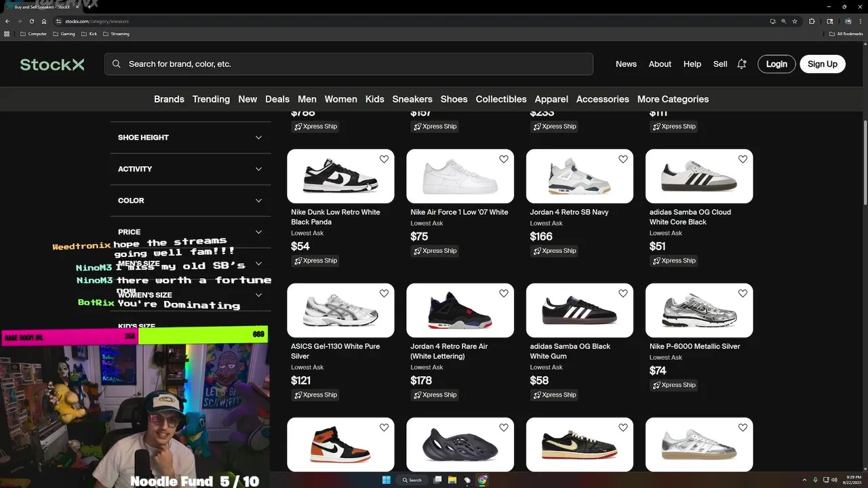
Task: Favorite the adidas Samba OG Cloud White heart
Action: click(743, 159)
